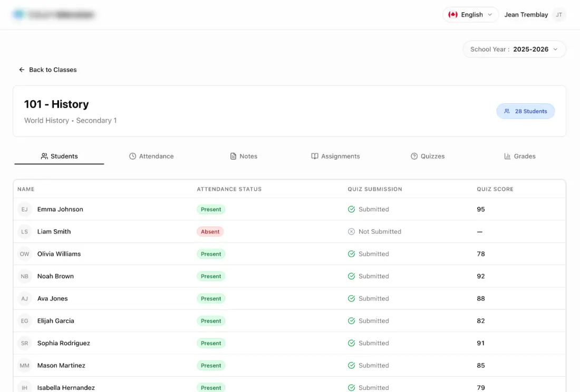
Task: Click the Name column header
Action: 26,189
